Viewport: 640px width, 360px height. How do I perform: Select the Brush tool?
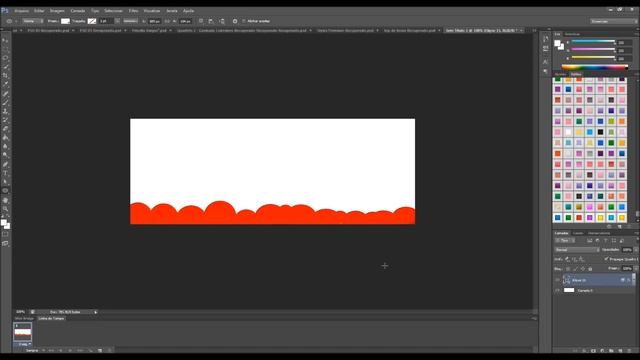(x=5, y=102)
